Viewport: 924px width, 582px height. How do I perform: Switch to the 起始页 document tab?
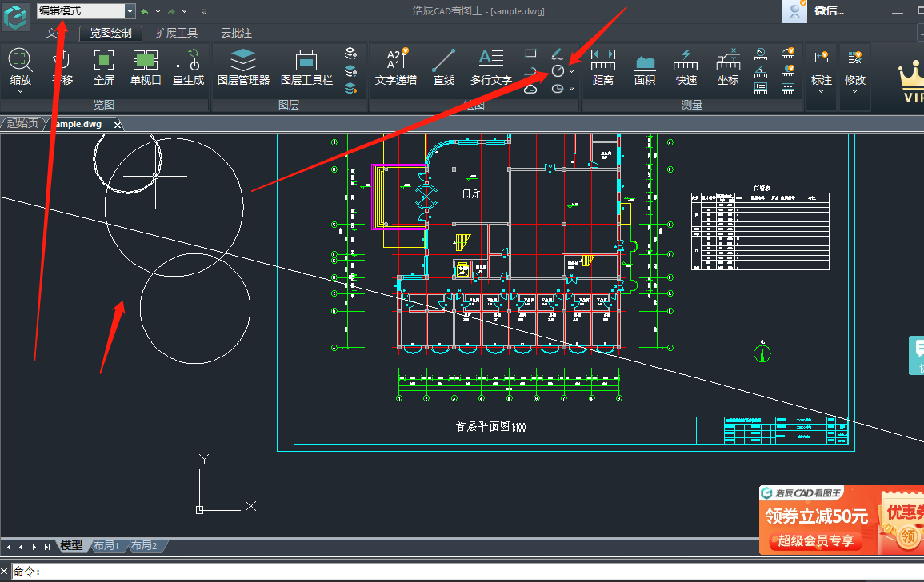pyautogui.click(x=22, y=124)
